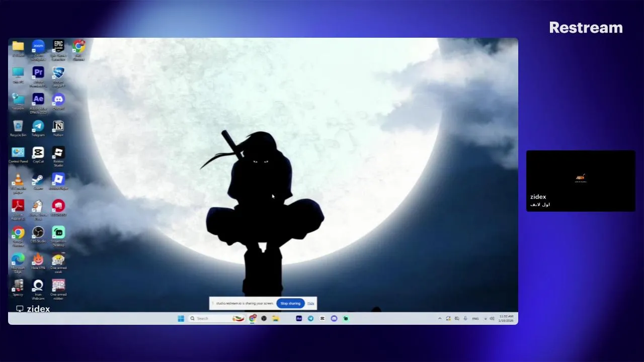Open the Notion desktop shortcut
The width and height of the screenshot is (644, 362).
(x=58, y=128)
